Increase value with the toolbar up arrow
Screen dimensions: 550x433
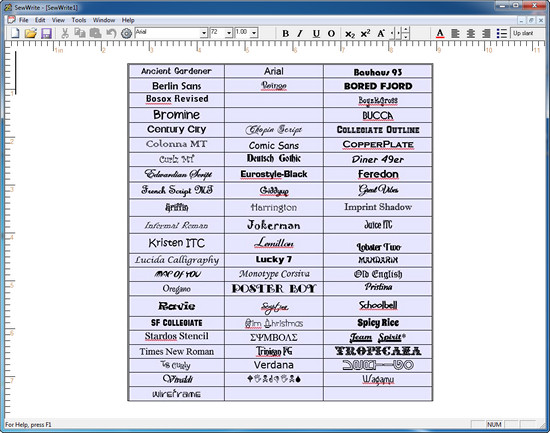coord(405,30)
